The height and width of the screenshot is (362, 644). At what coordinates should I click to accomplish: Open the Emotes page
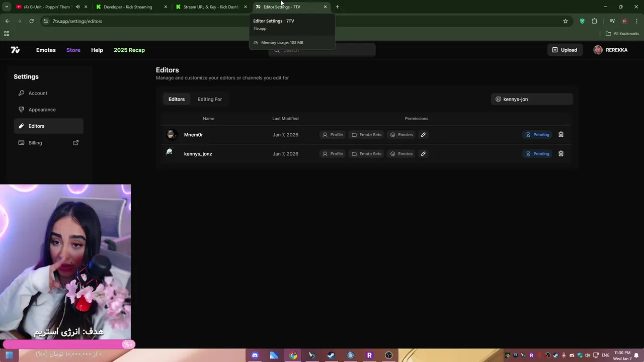(x=46, y=50)
